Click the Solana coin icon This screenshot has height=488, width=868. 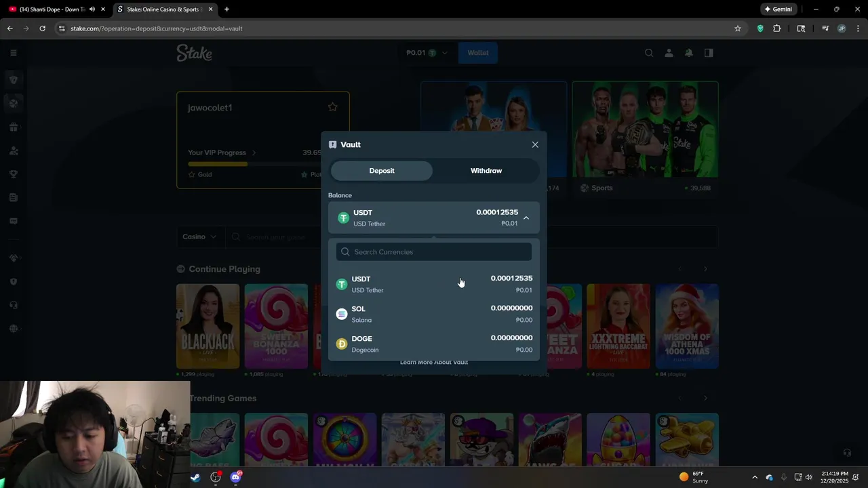(x=342, y=314)
